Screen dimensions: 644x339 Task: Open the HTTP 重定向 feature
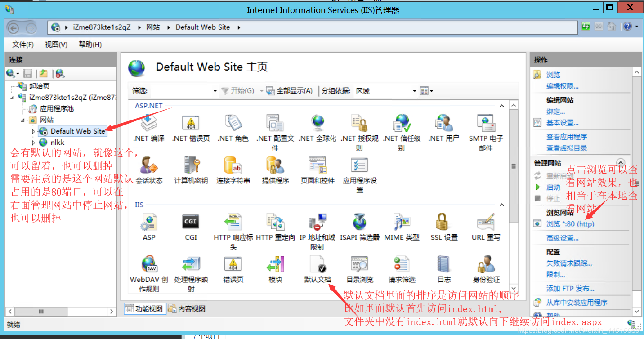(x=275, y=226)
